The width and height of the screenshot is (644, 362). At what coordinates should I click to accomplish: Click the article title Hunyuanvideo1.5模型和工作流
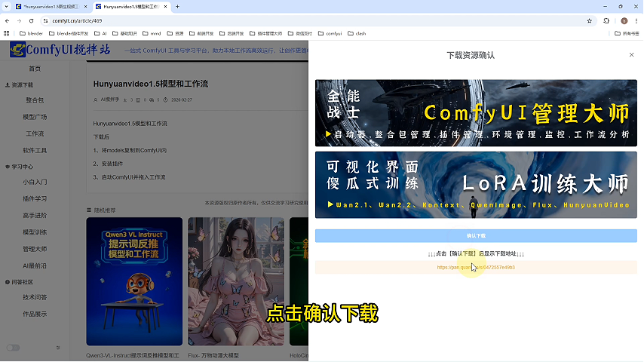(151, 84)
